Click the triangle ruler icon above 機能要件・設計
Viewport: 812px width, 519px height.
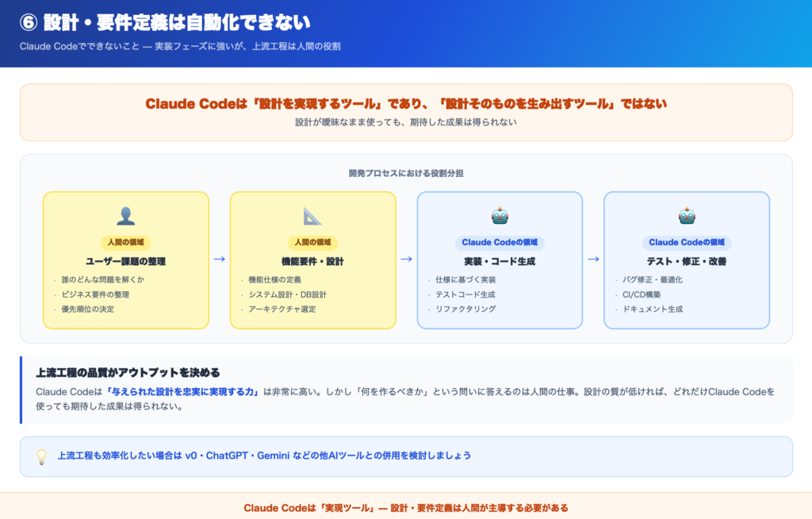point(312,216)
